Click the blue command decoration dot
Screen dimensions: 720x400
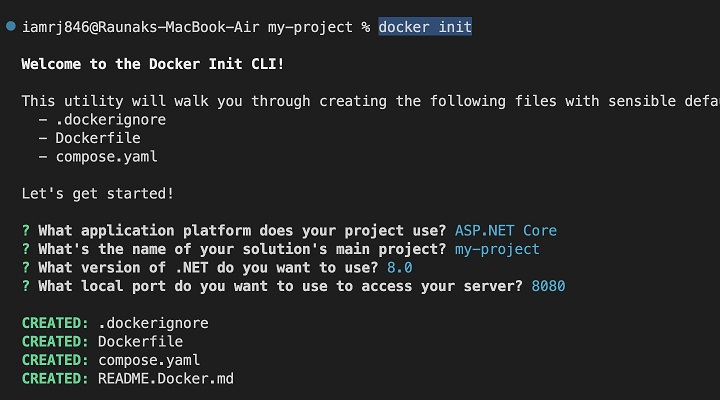(10, 28)
